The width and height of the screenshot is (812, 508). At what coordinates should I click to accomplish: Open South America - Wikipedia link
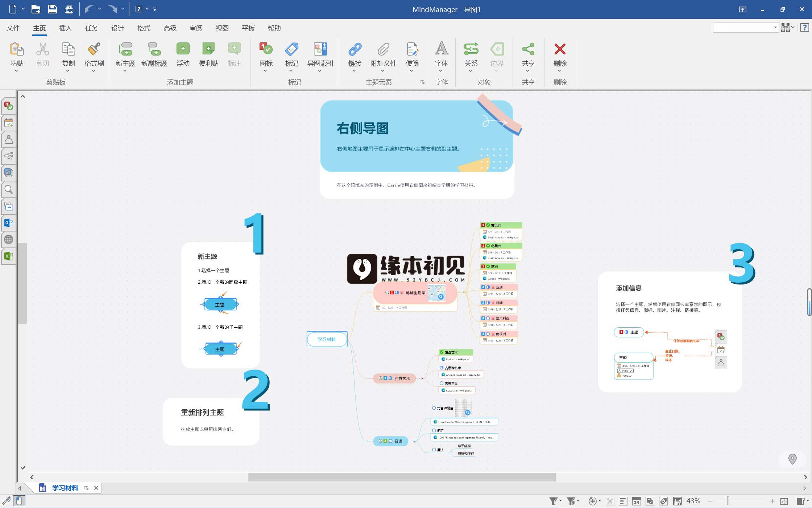pyautogui.click(x=502, y=237)
